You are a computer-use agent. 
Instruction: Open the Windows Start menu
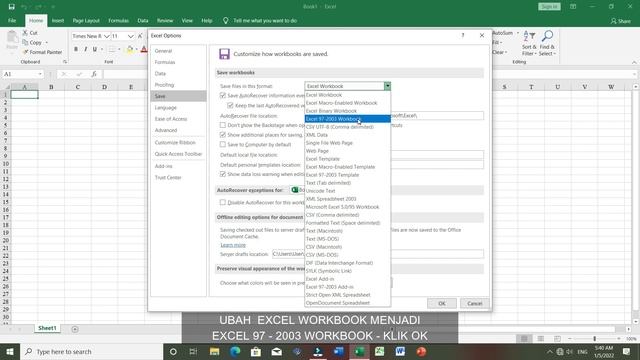10,351
